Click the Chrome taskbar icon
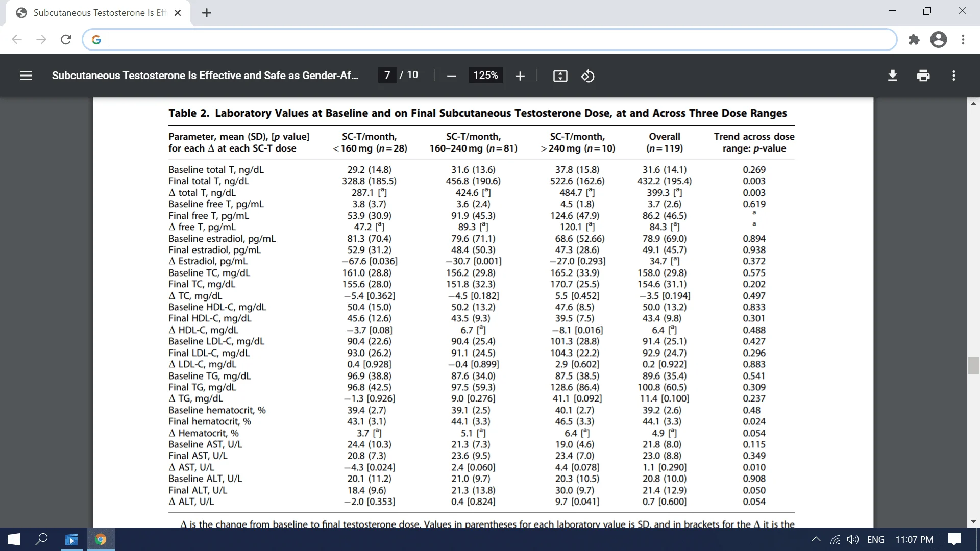 (101, 539)
